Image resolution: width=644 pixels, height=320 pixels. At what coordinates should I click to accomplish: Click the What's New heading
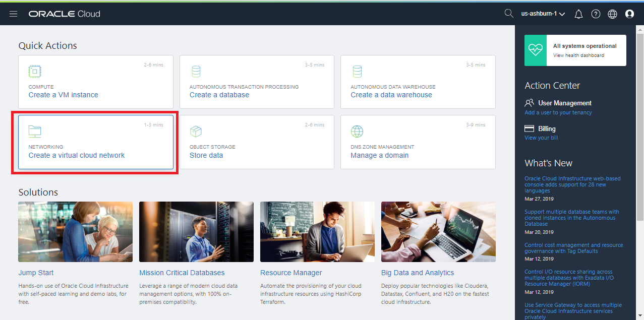coord(548,163)
